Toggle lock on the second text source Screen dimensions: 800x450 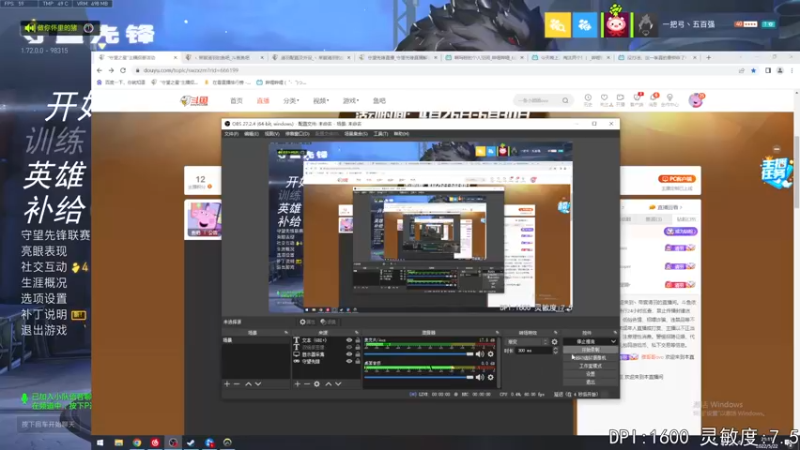[x=357, y=347]
